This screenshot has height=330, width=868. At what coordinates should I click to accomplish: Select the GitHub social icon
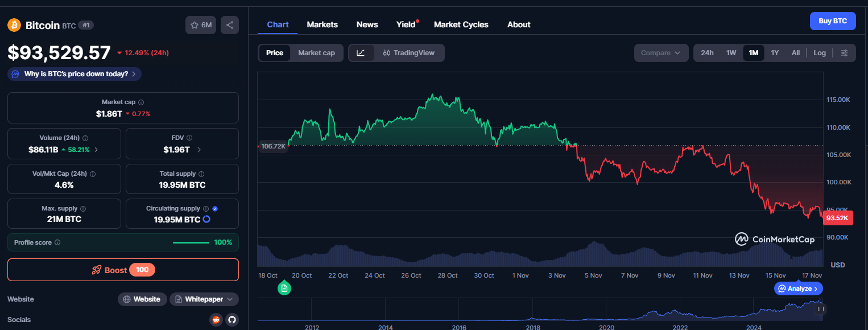232,320
